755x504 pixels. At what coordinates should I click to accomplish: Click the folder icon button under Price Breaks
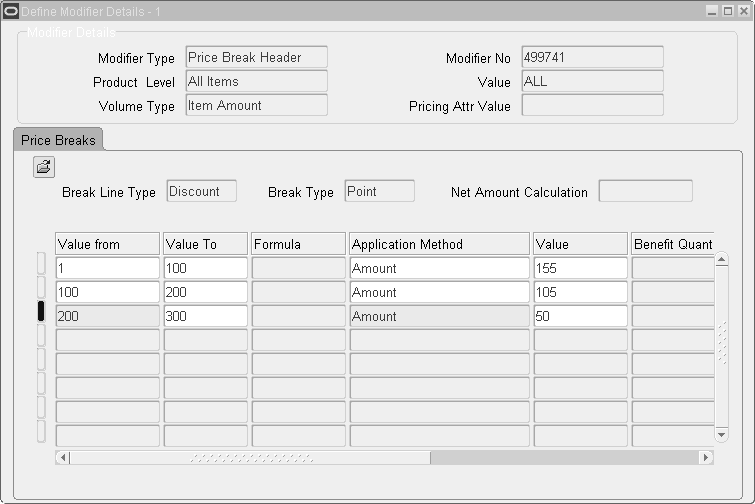44,167
